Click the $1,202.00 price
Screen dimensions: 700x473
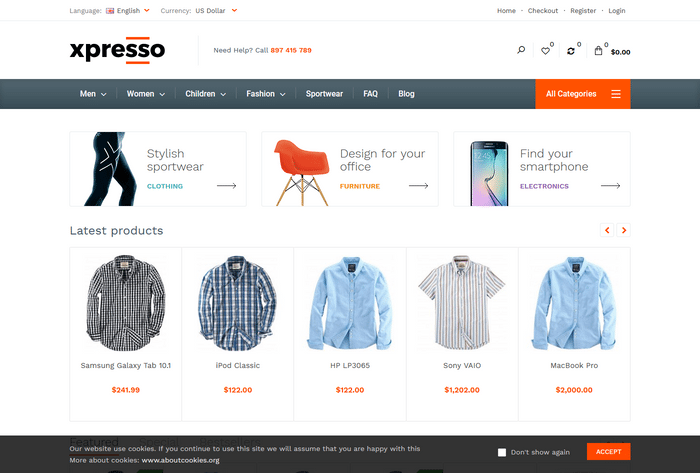coord(462,390)
